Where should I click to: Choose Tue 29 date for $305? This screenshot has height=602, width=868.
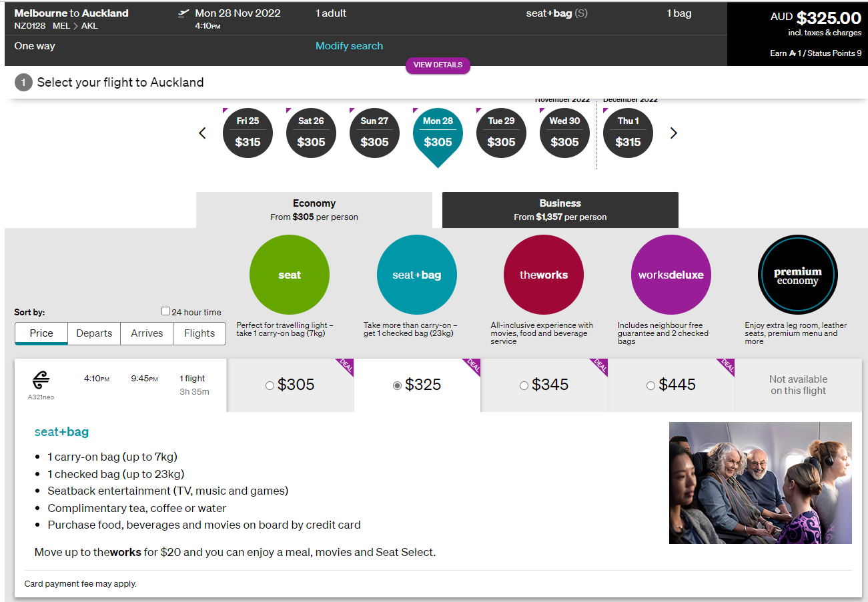(501, 133)
